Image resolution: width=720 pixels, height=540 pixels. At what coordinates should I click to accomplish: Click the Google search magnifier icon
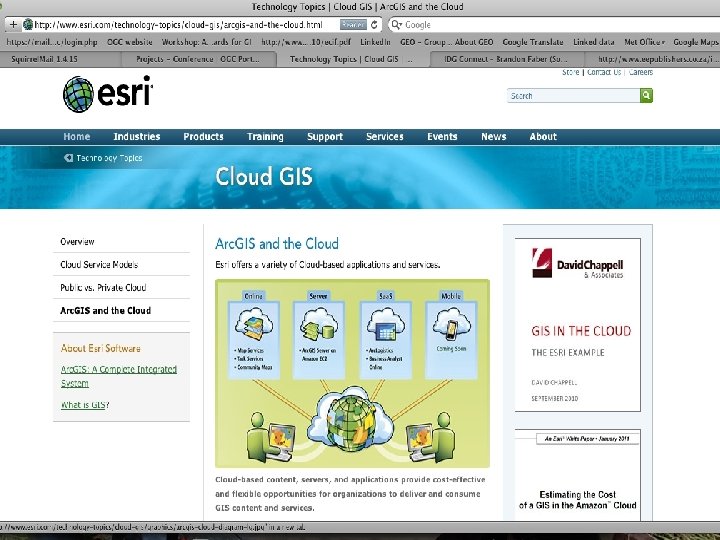click(x=396, y=25)
